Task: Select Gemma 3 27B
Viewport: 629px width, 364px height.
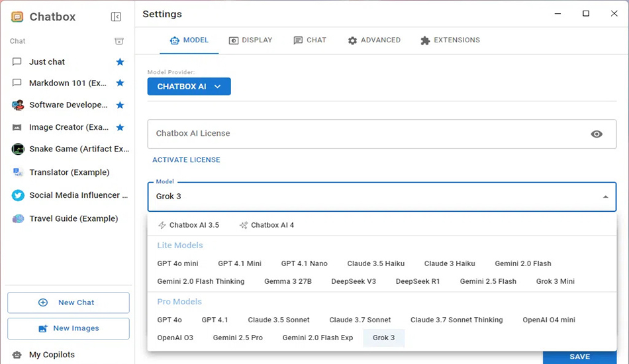Action: [x=288, y=281]
